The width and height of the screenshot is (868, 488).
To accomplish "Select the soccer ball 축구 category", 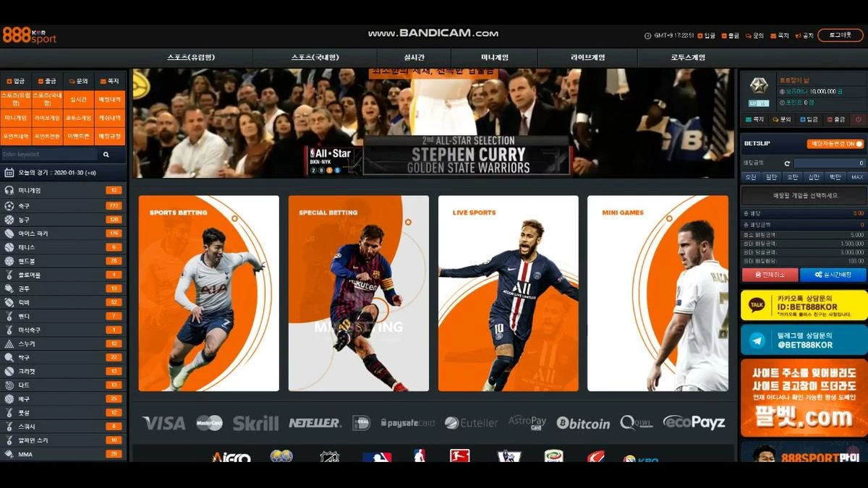I will (x=64, y=206).
